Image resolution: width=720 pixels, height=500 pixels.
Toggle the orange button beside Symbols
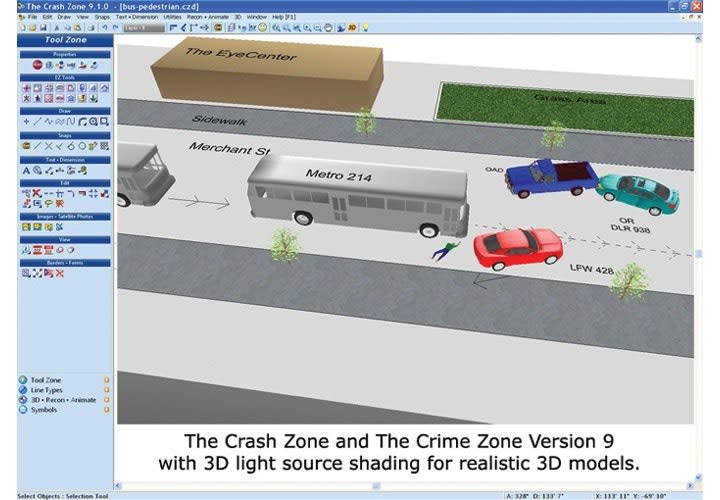(107, 409)
